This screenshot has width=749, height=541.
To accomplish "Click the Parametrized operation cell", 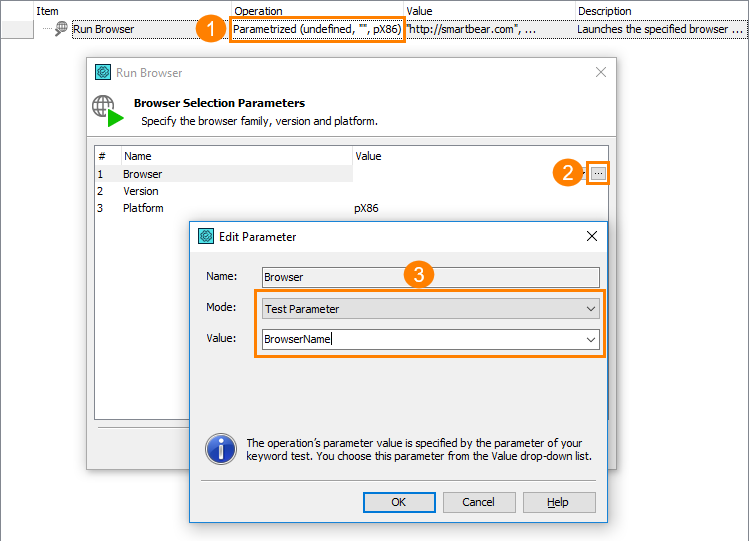I will click(317, 29).
